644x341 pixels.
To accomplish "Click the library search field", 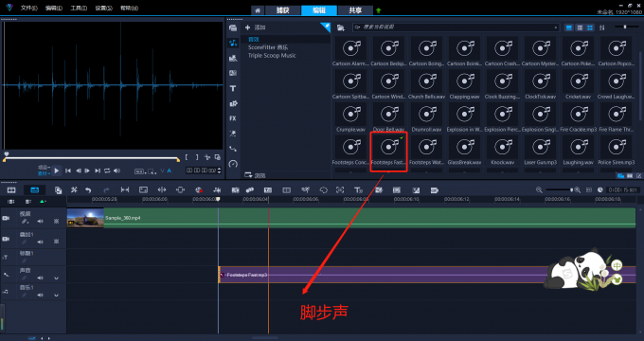I will coord(456,27).
